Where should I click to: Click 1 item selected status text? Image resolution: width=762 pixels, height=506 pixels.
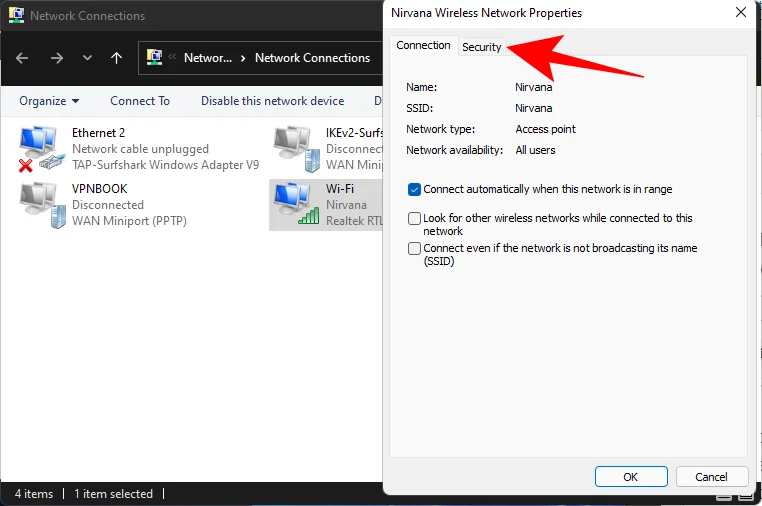pos(113,494)
